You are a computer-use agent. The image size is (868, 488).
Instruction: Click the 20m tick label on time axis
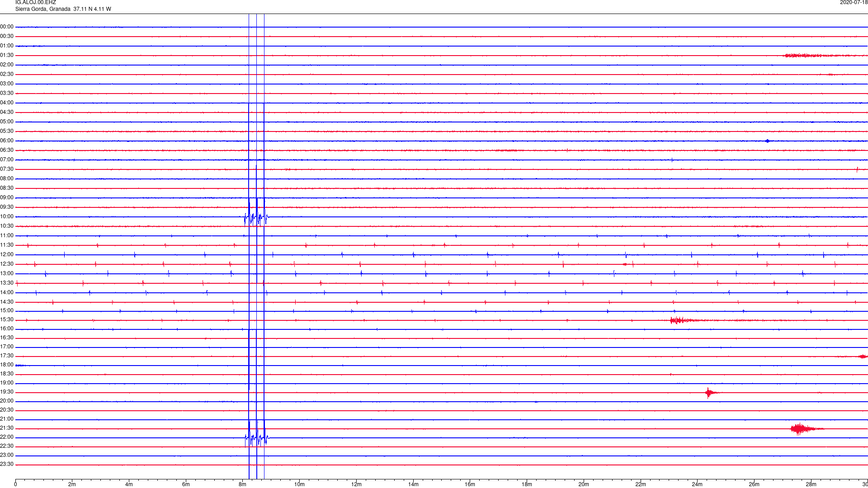click(584, 485)
